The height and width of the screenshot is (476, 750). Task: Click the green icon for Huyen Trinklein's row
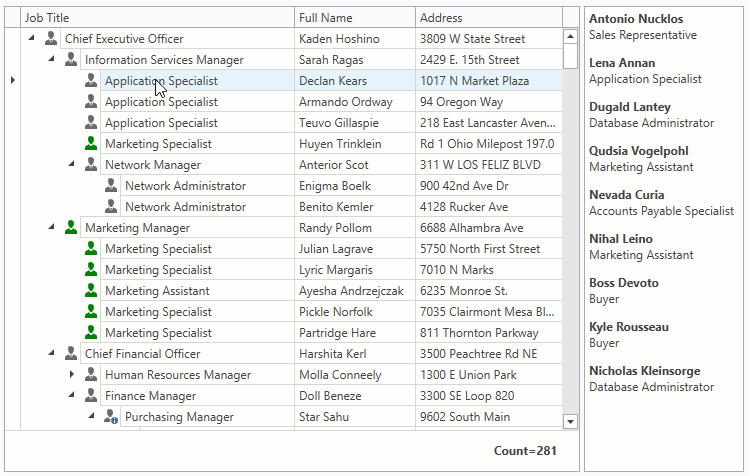91,144
